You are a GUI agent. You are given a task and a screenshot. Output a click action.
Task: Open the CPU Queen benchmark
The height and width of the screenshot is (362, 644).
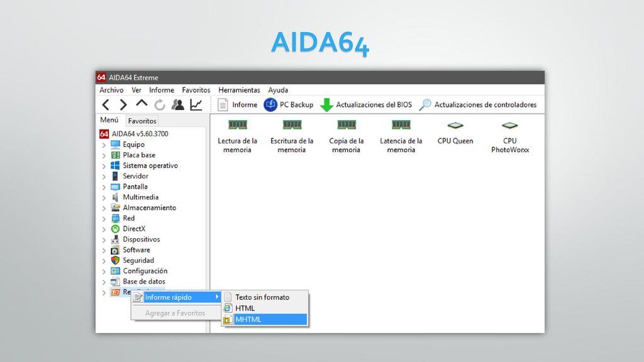455,133
